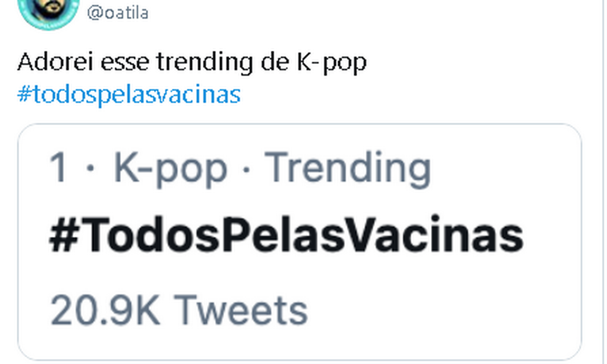Select the bold #TodosPelasVacinas trending title
The height and width of the screenshot is (364, 607).
click(x=286, y=236)
